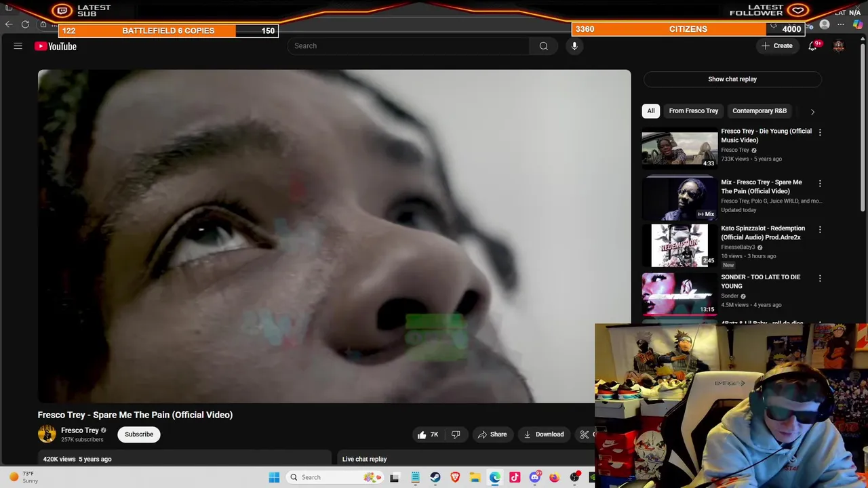This screenshot has height=488, width=868.
Task: Switch to Microsoft Edge on taskbar
Action: 495,477
